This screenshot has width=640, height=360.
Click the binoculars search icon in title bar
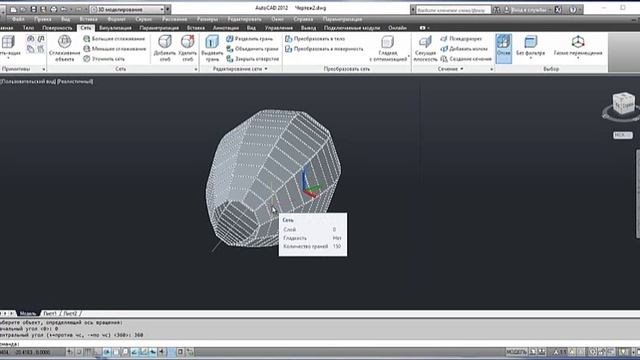click(496, 9)
